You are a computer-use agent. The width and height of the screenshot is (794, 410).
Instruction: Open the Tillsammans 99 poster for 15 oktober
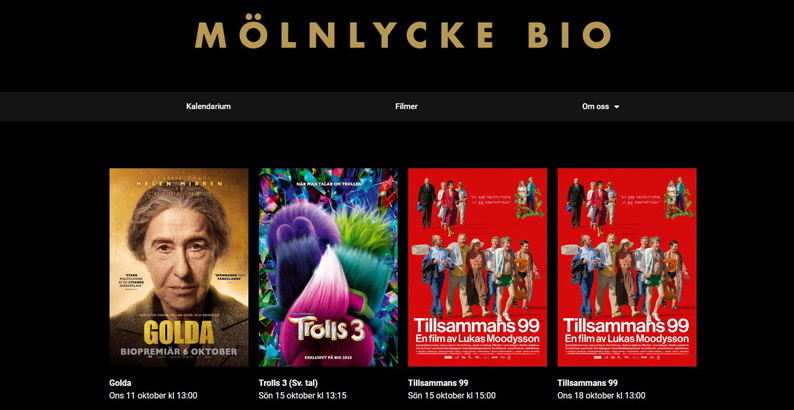(x=478, y=267)
